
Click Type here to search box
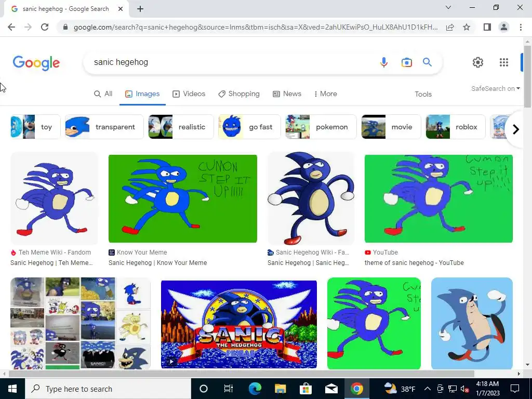pyautogui.click(x=108, y=389)
